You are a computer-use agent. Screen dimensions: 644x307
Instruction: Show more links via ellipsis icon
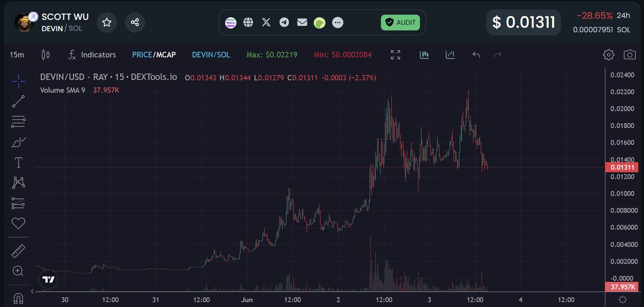coord(338,23)
